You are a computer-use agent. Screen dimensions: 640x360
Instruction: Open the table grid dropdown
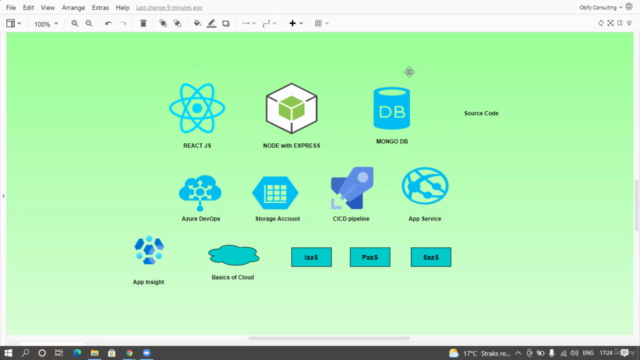pos(322,23)
